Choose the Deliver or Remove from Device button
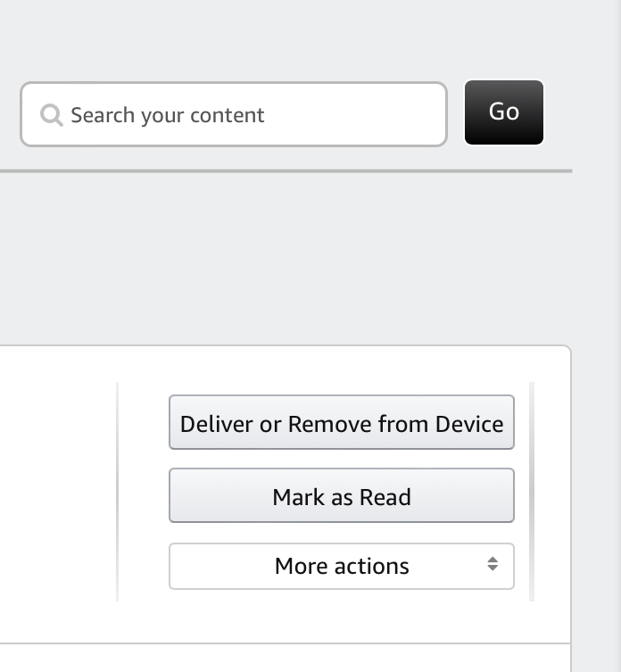The image size is (621, 672). point(342,423)
